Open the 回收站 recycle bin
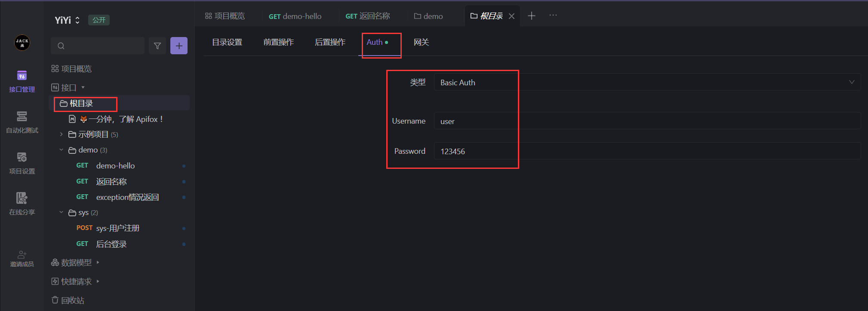This screenshot has height=311, width=868. pyautogui.click(x=72, y=300)
